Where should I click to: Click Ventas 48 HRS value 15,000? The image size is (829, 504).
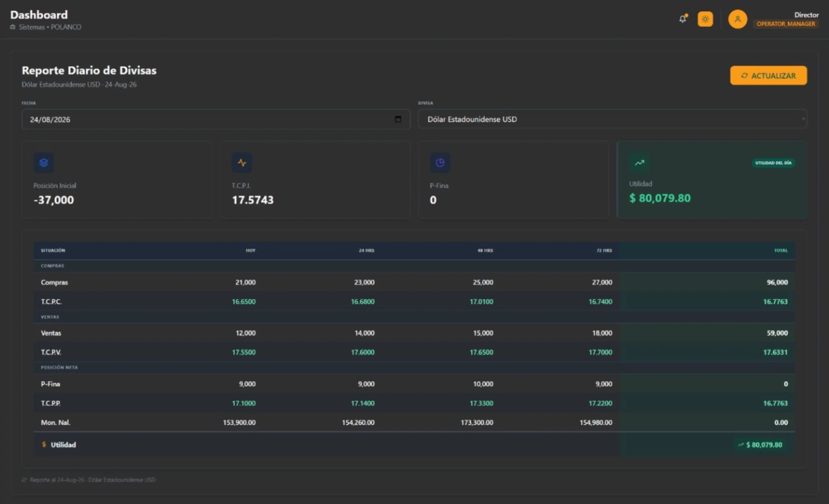click(483, 333)
